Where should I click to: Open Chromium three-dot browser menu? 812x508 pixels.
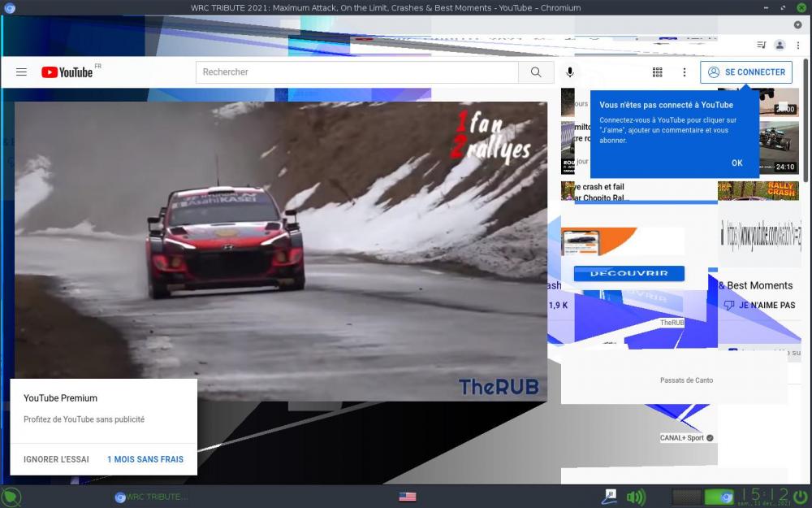click(x=798, y=45)
